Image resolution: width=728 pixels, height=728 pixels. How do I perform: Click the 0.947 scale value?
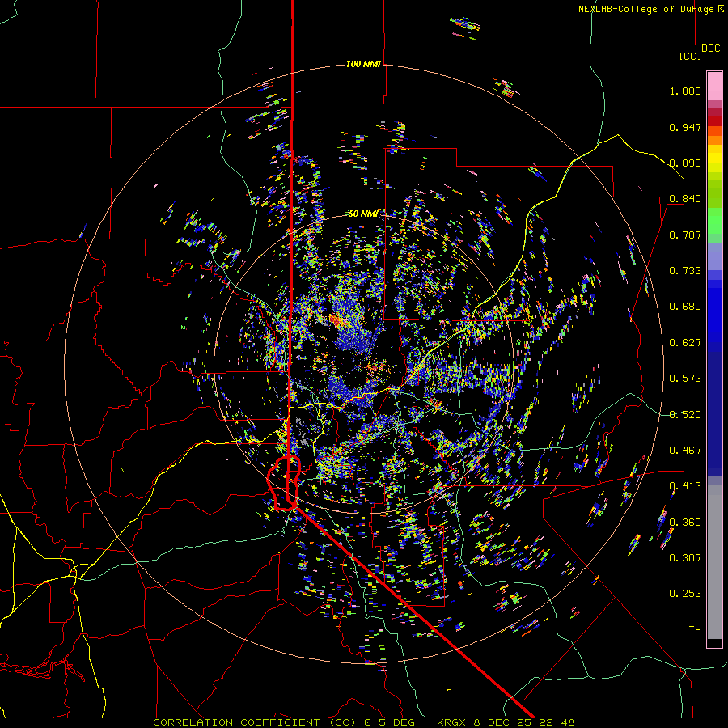tap(685, 127)
